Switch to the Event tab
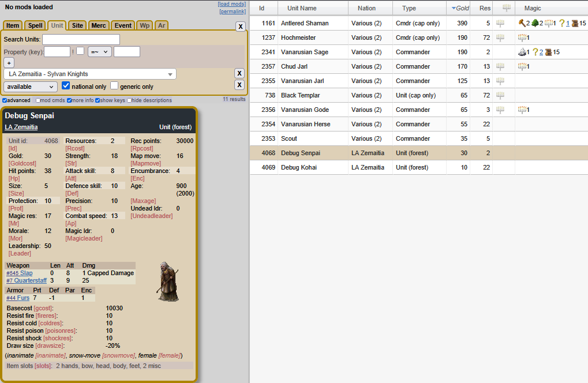 pyautogui.click(x=123, y=25)
